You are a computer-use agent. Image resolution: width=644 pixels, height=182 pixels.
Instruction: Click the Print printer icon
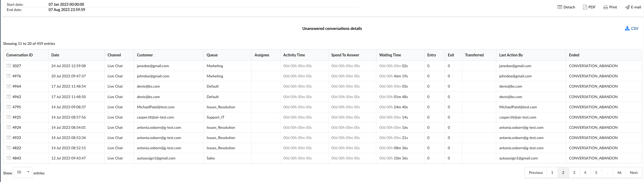point(606,7)
